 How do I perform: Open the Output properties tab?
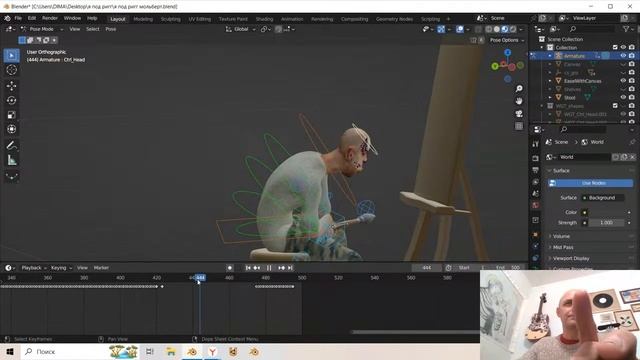pos(536,170)
